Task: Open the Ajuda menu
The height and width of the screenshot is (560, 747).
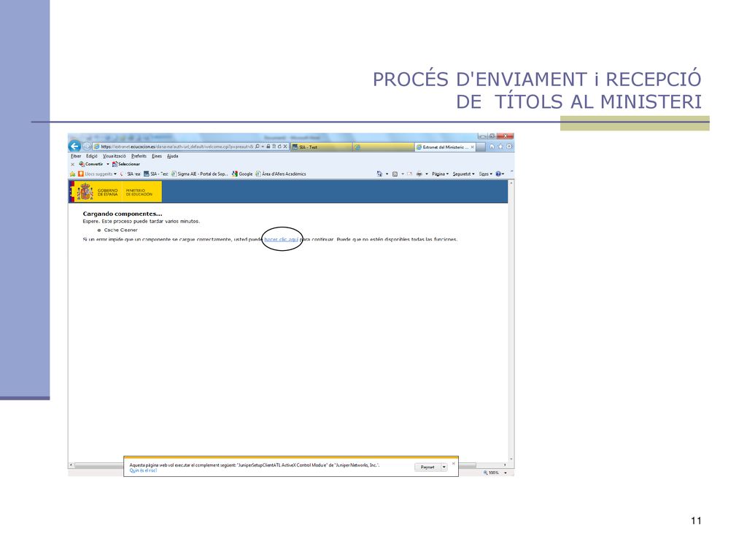Action: (x=172, y=156)
